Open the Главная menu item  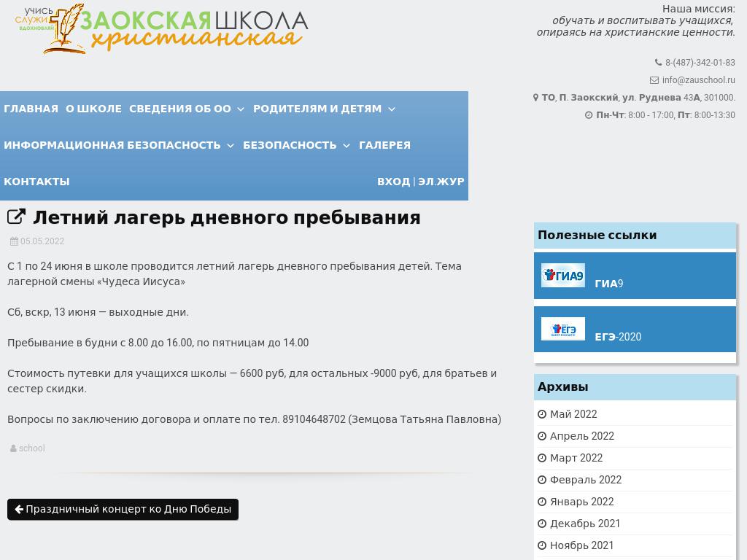31,109
